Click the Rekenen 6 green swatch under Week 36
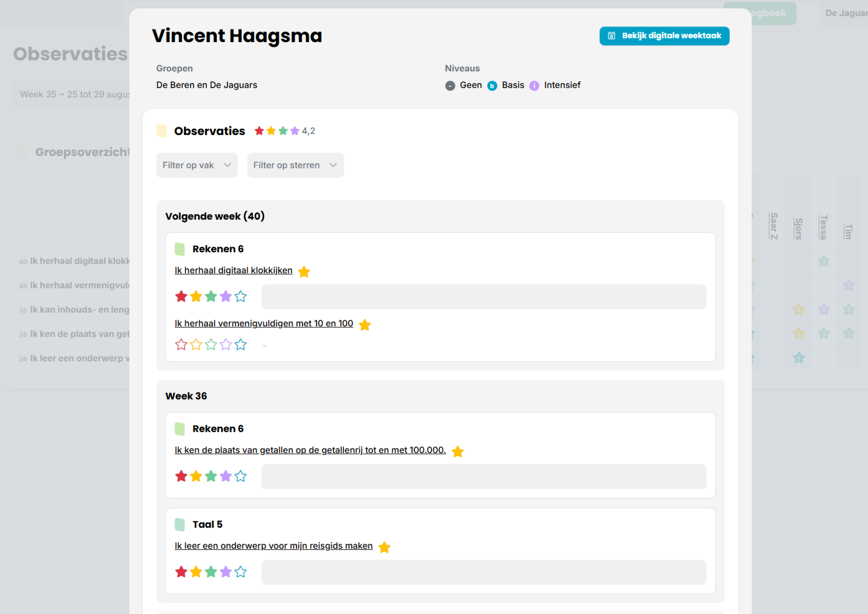 (180, 429)
